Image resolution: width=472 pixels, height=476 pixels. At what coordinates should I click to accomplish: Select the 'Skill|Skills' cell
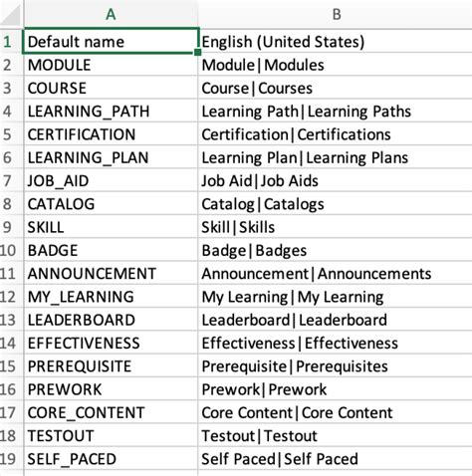(x=336, y=227)
